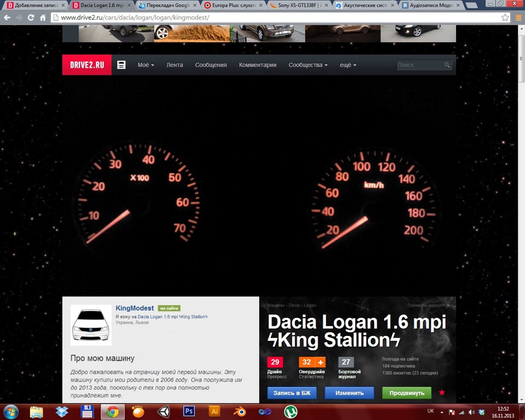This screenshot has height=420, width=525.
Task: Click the Action Center flag tray icon
Action: click(452, 412)
